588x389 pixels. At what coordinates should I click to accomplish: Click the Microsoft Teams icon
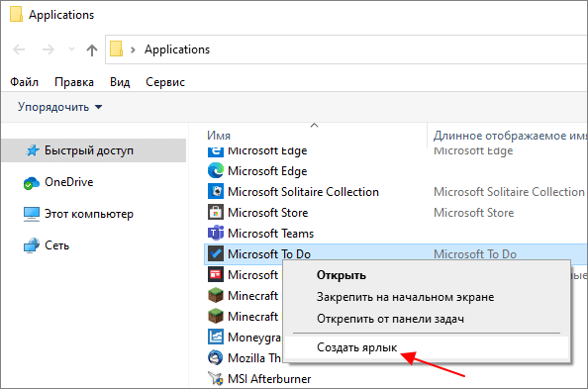[216, 233]
